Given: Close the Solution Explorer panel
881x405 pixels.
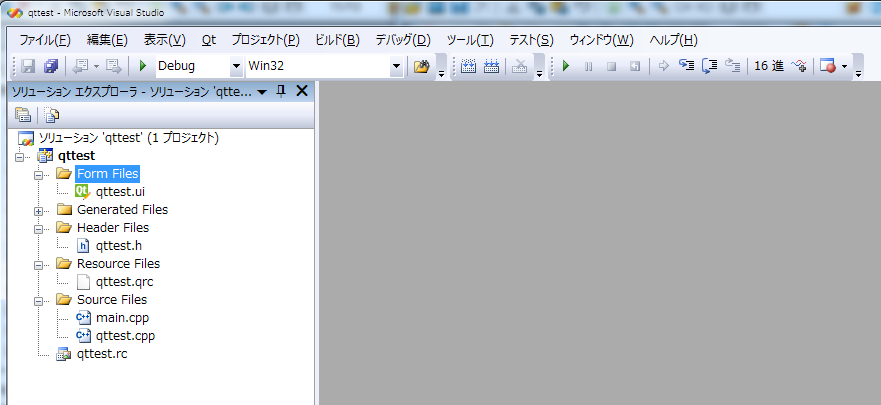Looking at the screenshot, I should (x=302, y=91).
